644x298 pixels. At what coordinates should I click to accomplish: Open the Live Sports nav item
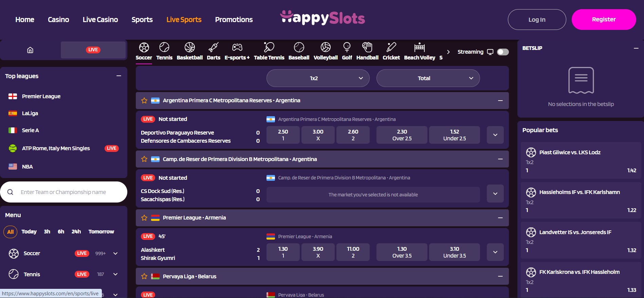click(x=184, y=20)
